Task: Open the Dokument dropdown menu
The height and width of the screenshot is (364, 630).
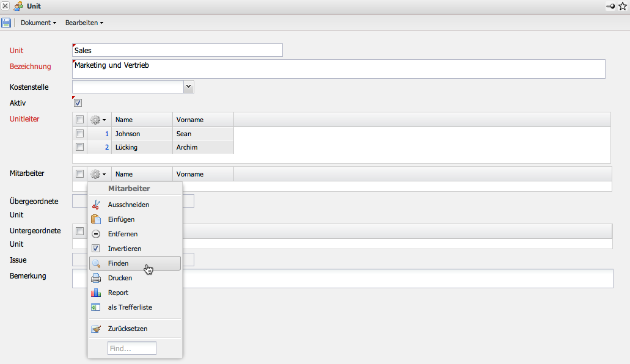Action: point(38,23)
